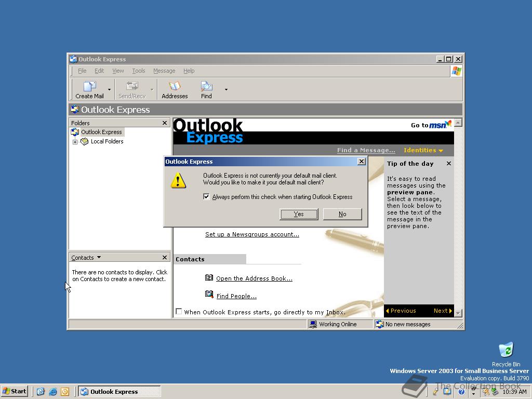The width and height of the screenshot is (532, 399).
Task: Click the help icon in the system tray
Action: (x=461, y=392)
